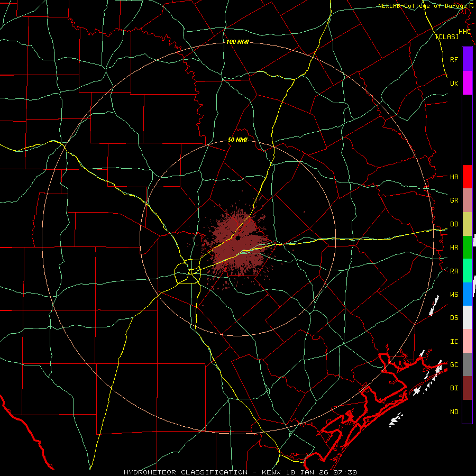476x476 pixels.
Task: Click the BD legend label
Action: (x=454, y=224)
